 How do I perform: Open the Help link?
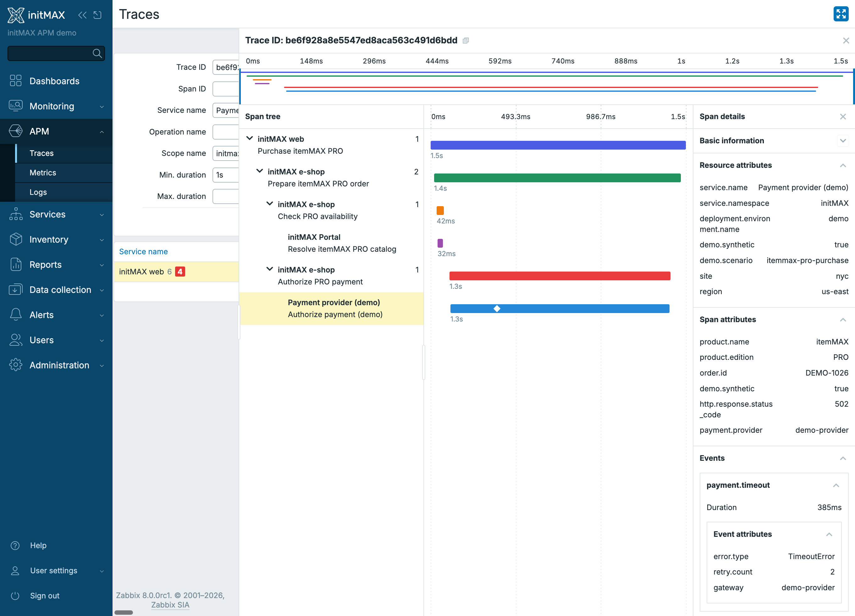coord(56,545)
